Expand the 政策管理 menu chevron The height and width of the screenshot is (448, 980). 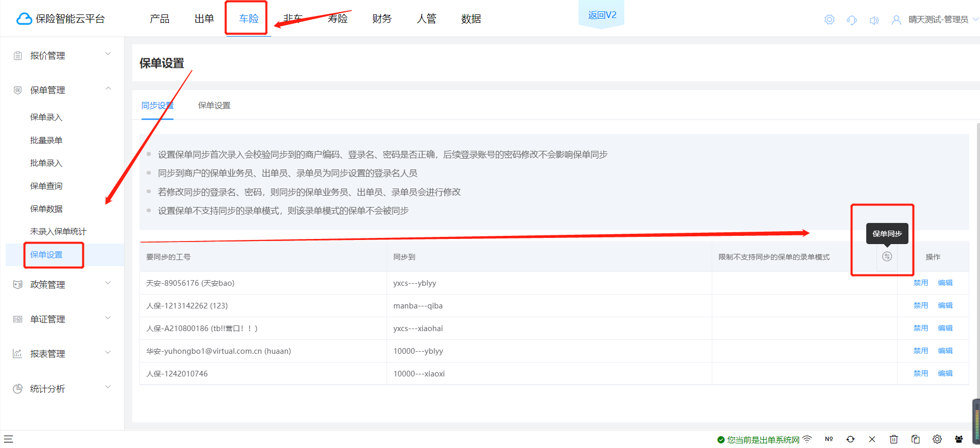[108, 283]
